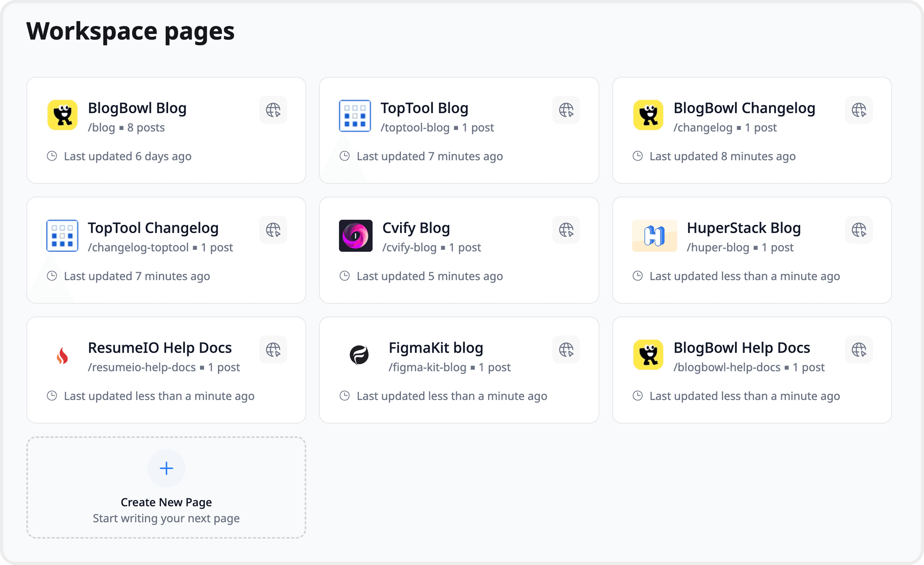This screenshot has width=924, height=565.
Task: Click globe icon on TopTool Blog card
Action: [566, 110]
